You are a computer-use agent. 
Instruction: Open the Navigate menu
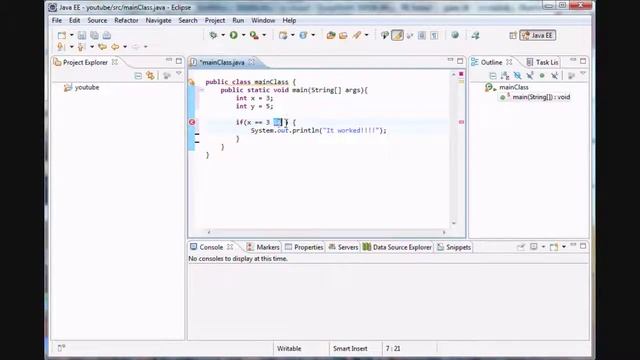158,20
